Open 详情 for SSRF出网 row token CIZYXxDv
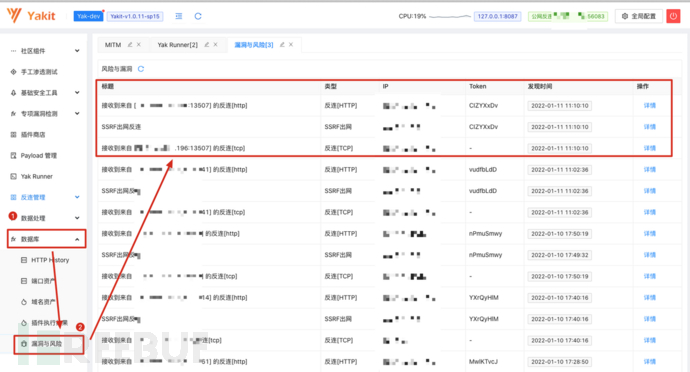The width and height of the screenshot is (690, 372). click(x=650, y=127)
